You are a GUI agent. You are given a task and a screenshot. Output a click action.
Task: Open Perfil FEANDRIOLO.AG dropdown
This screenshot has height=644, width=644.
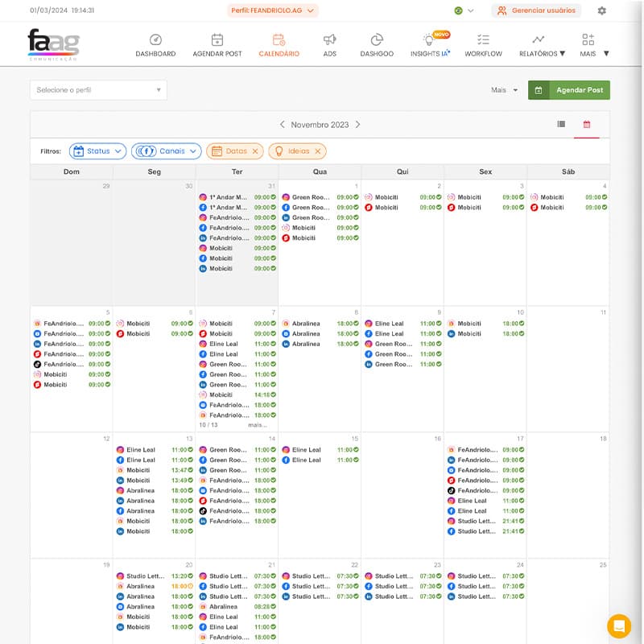tap(273, 10)
